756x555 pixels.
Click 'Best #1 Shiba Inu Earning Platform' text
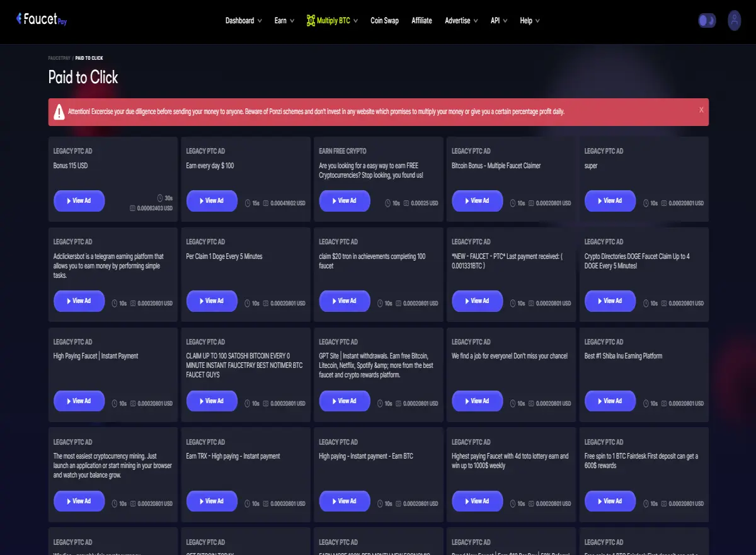click(x=623, y=356)
